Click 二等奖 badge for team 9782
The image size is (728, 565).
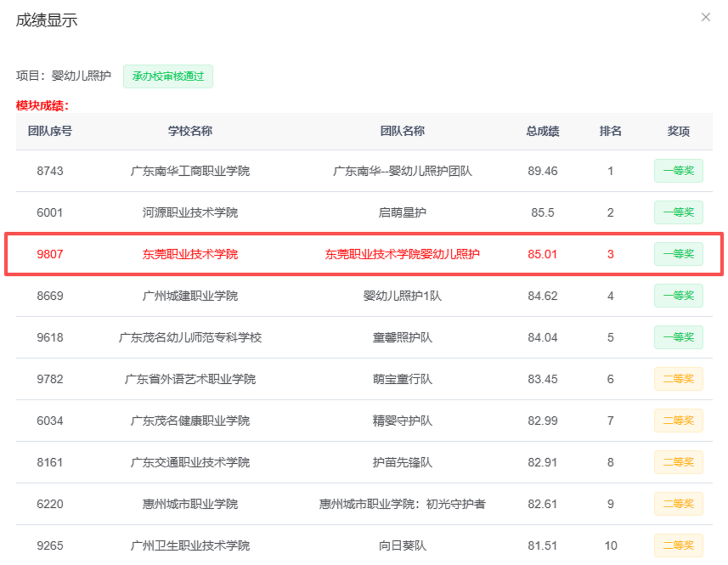pos(678,379)
